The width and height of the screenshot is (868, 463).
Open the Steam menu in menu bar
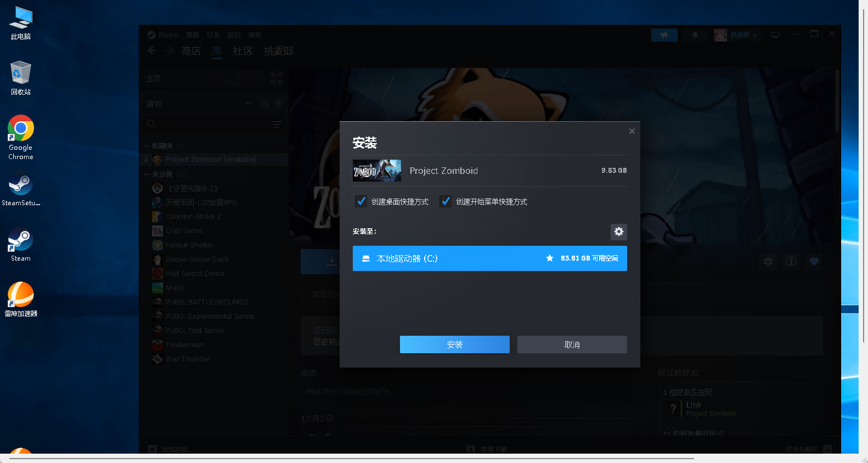[x=168, y=35]
